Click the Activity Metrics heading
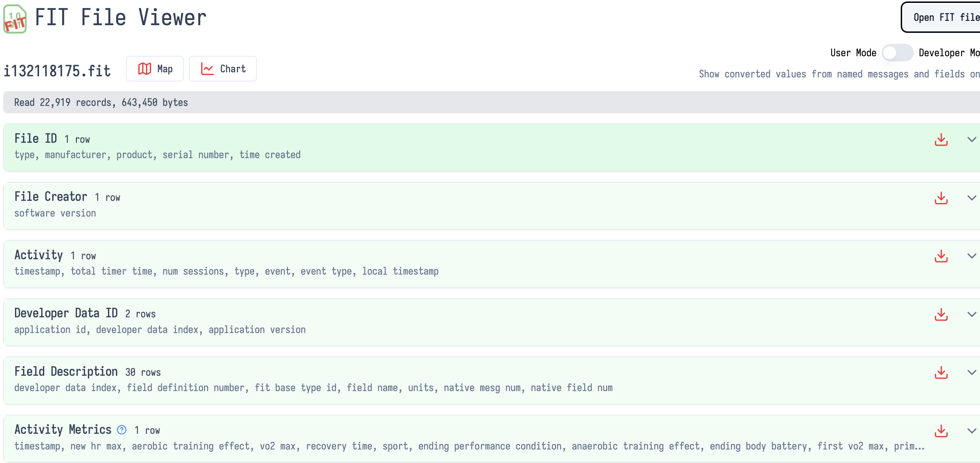Viewport: 980px width, 463px height. 63,429
